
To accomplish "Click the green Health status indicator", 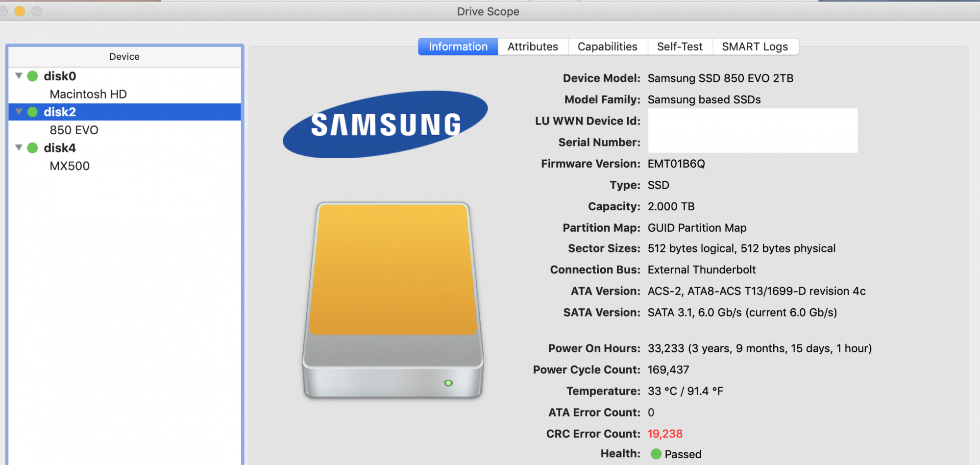I will pyautogui.click(x=656, y=454).
